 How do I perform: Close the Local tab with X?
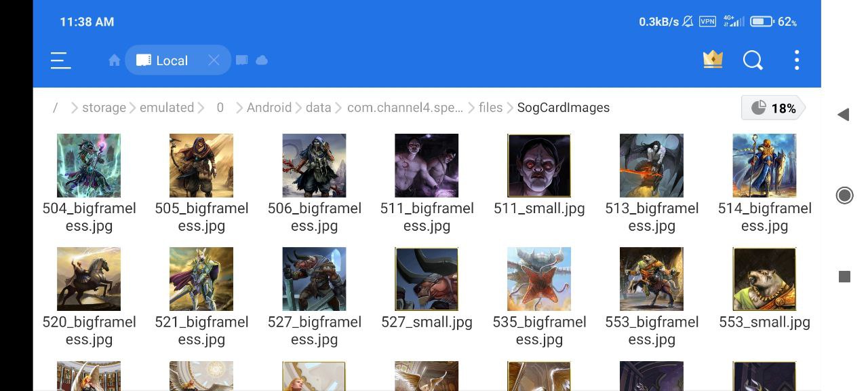214,60
